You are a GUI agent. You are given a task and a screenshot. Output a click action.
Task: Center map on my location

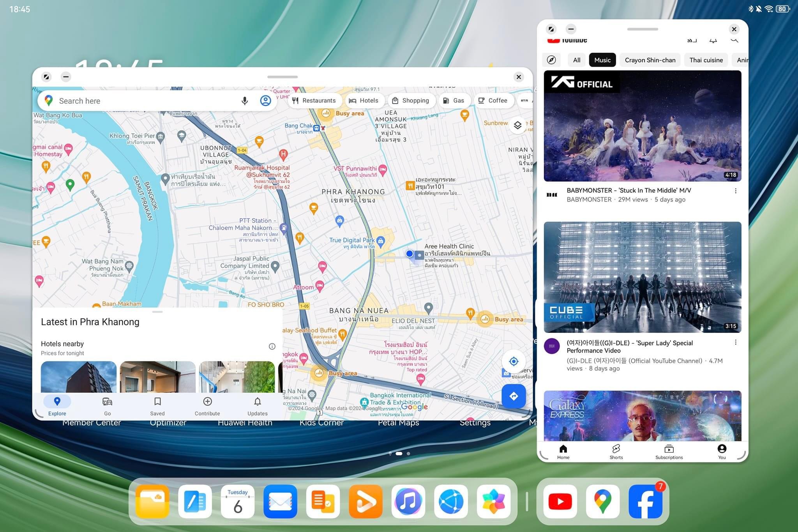pos(514,361)
